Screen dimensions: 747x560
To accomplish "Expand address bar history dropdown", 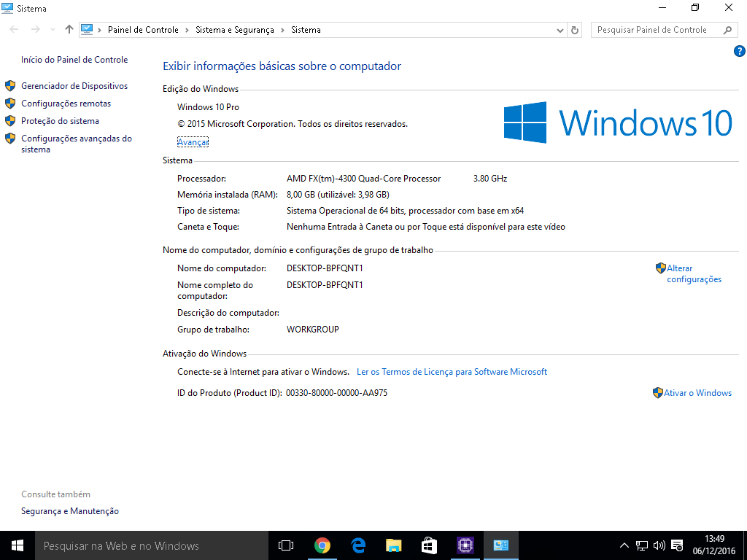I will (560, 30).
